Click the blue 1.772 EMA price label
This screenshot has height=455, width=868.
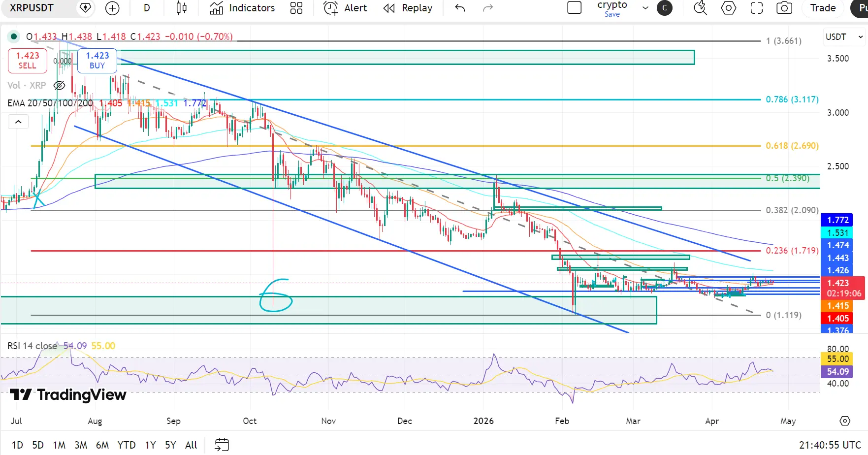[837, 220]
